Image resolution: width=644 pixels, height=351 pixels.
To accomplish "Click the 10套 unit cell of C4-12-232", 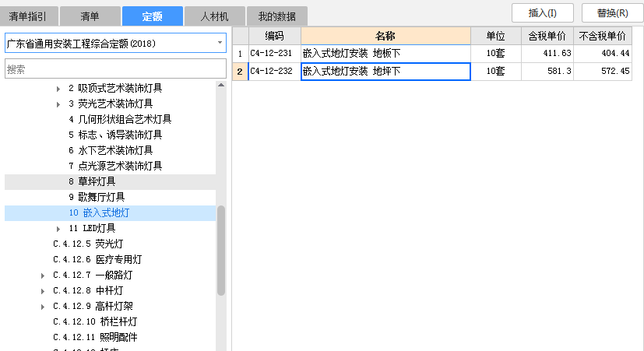I will pyautogui.click(x=496, y=72).
